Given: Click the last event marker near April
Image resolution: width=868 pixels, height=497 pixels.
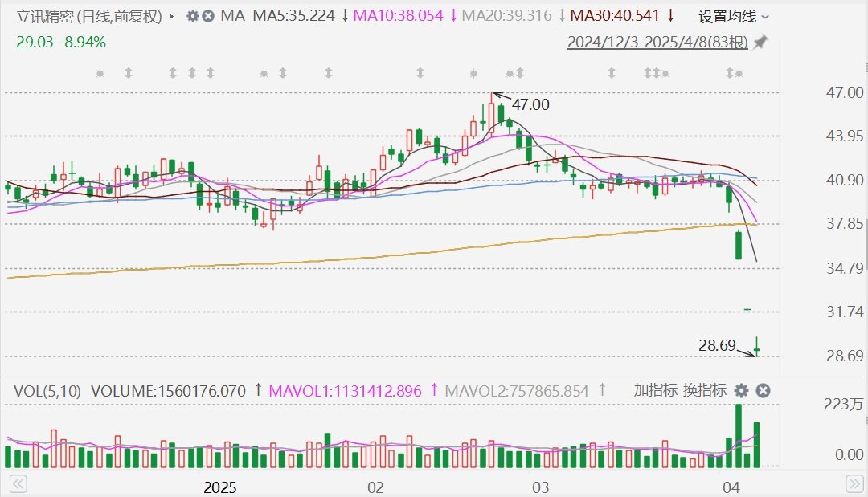Looking at the screenshot, I should tap(739, 73).
